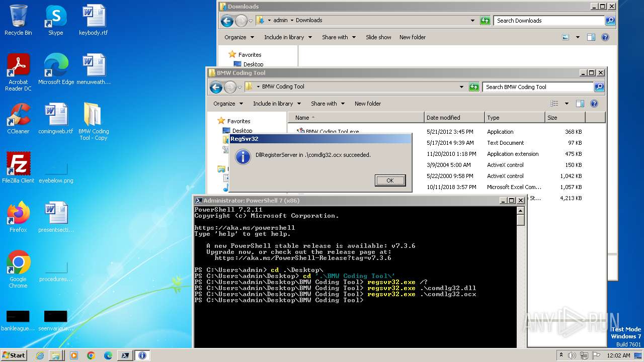Image resolution: width=644 pixels, height=362 pixels.
Task: Open the bankleague desktop file
Action: pyautogui.click(x=18, y=321)
